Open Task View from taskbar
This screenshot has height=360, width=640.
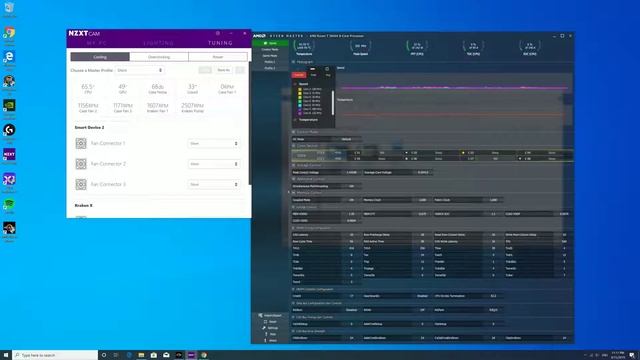tap(116, 355)
